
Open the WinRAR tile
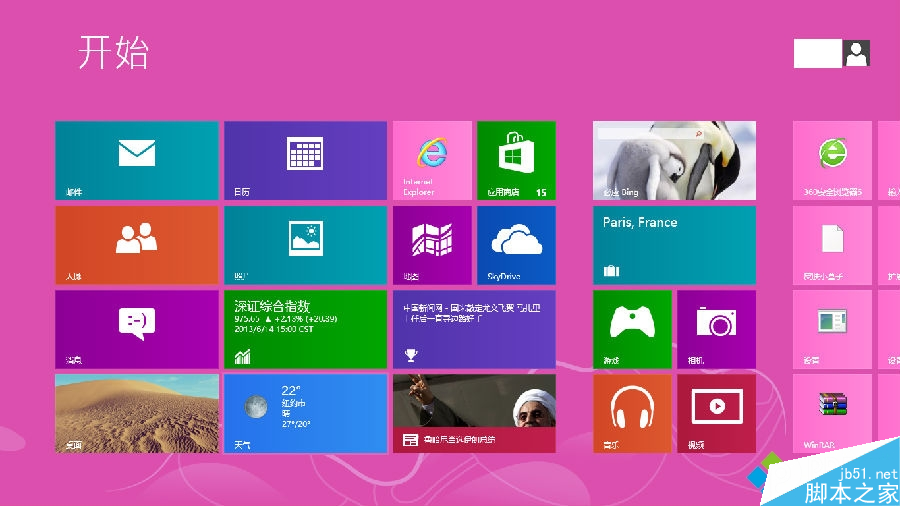click(832, 412)
